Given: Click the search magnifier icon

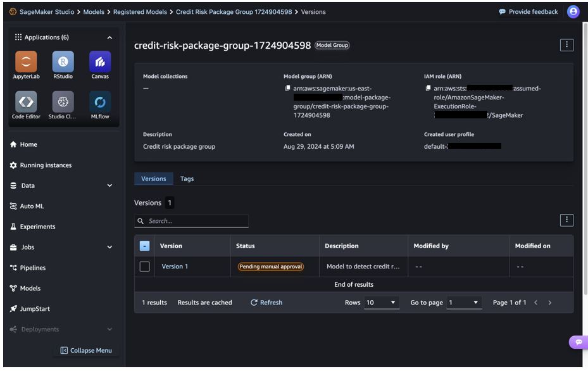Looking at the screenshot, I should click(141, 221).
